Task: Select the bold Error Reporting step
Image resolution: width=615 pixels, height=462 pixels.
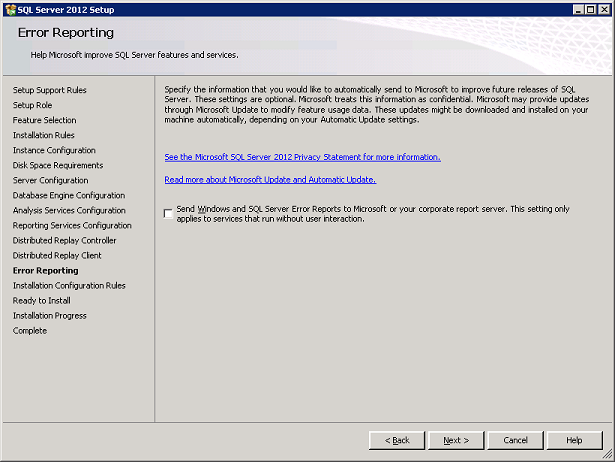Action: pos(45,271)
